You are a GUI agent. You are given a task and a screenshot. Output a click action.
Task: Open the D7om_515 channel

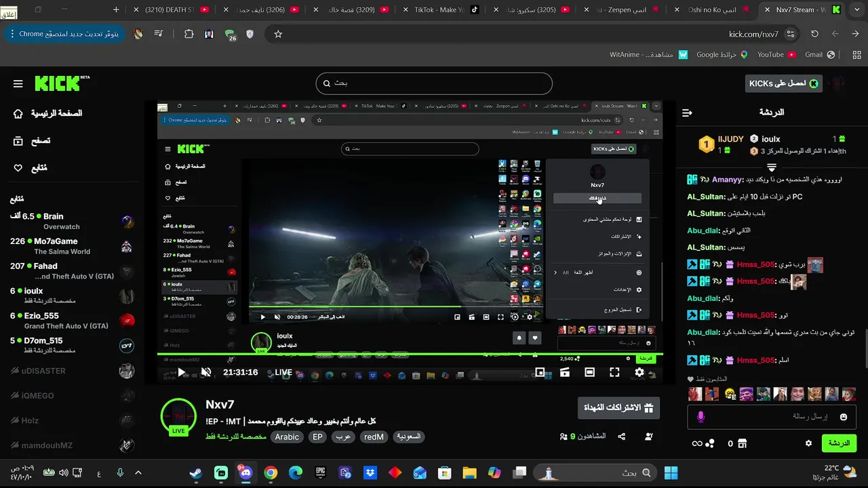[72, 346]
